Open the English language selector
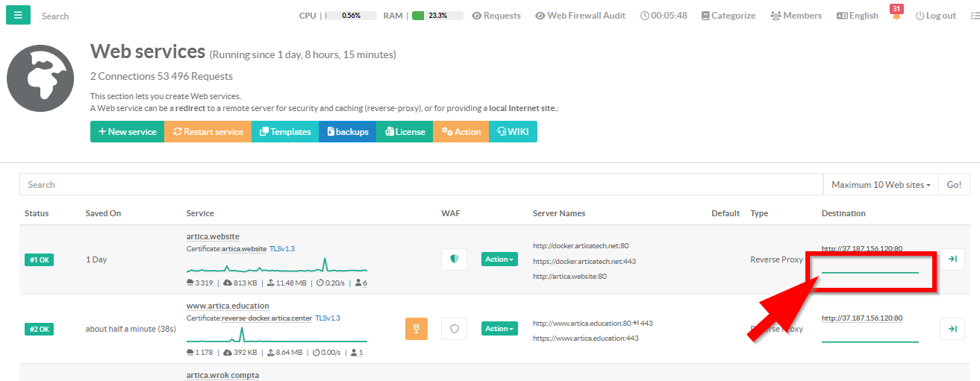 pyautogui.click(x=857, y=16)
